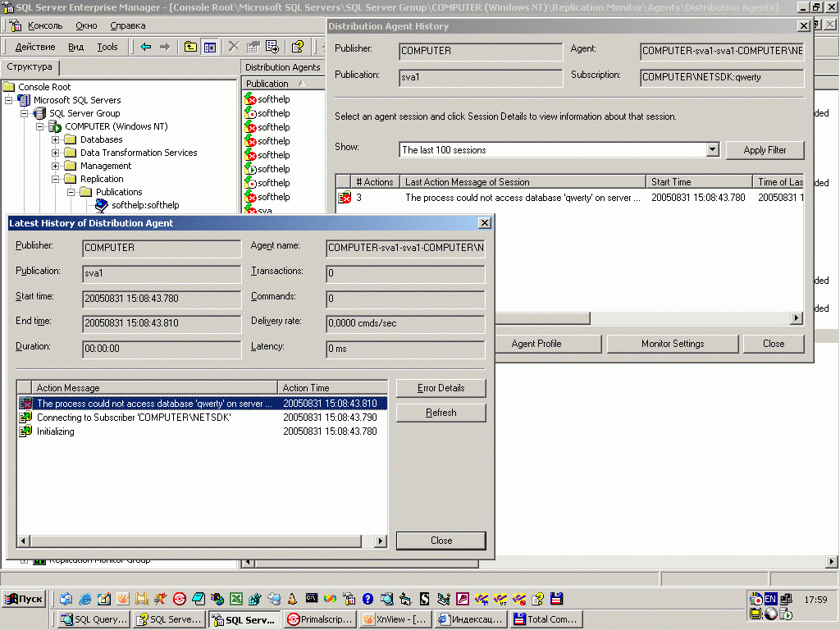840x630 pixels.
Task: Open the Вид menu
Action: 75,47
